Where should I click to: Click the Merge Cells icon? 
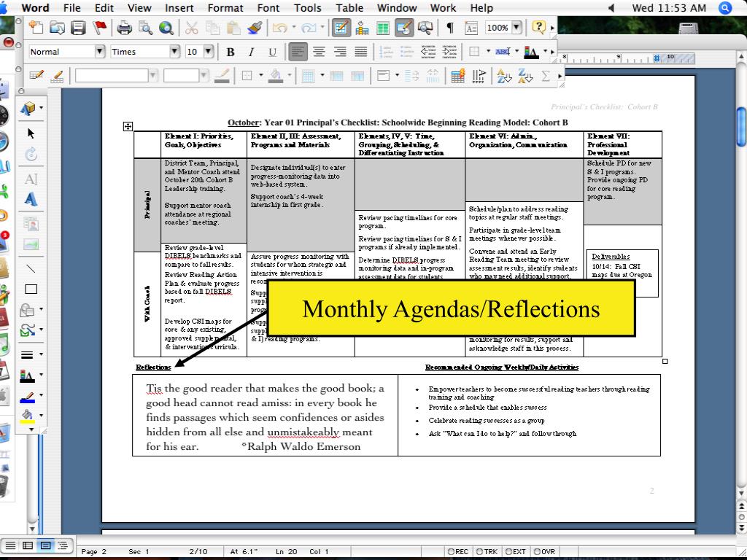click(x=337, y=76)
